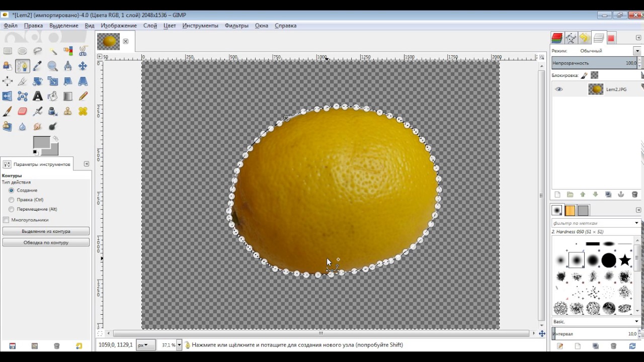The width and height of the screenshot is (644, 362).
Task: Select the Select by Color tool
Action: pos(68,51)
